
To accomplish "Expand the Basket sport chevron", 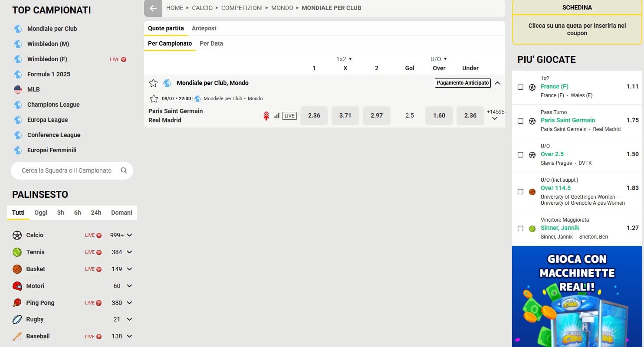I will (x=129, y=269).
